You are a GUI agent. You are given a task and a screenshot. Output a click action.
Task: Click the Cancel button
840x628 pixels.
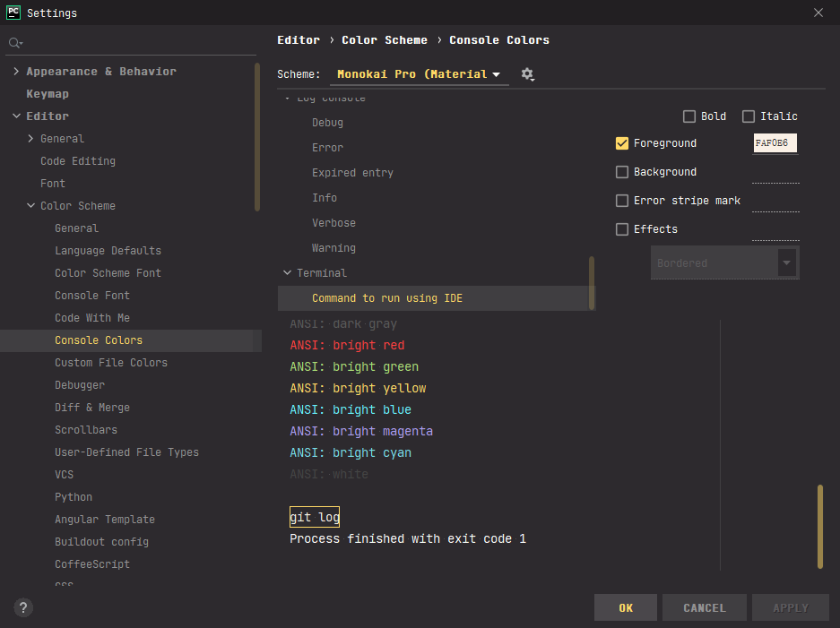tap(704, 607)
